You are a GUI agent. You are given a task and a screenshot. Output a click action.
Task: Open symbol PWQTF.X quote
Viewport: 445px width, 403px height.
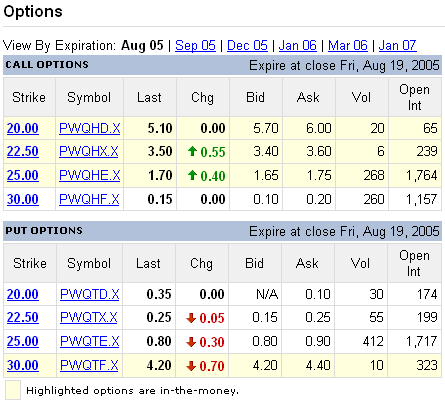(x=89, y=365)
